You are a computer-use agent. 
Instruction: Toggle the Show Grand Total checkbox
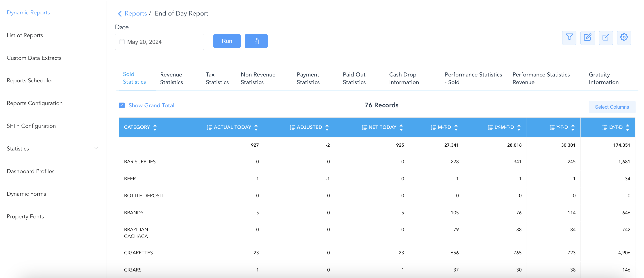tap(122, 105)
